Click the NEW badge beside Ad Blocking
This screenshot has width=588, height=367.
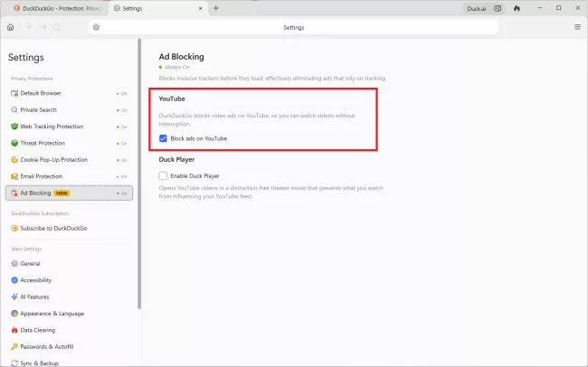coord(62,193)
